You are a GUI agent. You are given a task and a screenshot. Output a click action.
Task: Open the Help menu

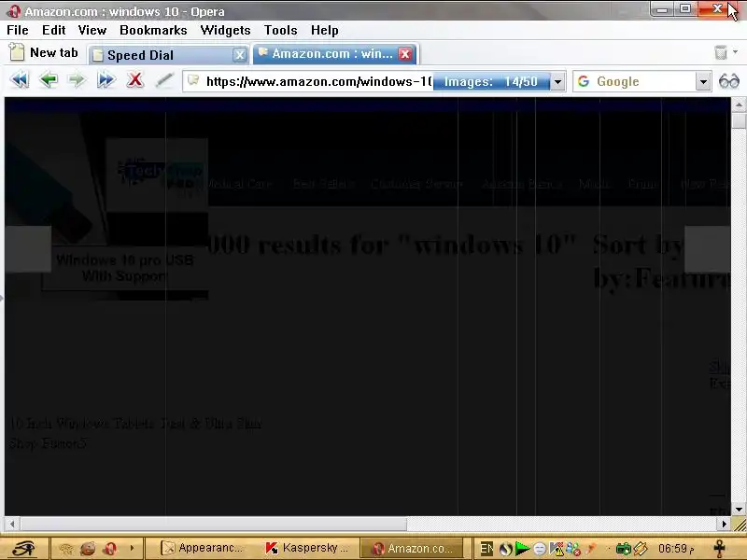coord(324,30)
